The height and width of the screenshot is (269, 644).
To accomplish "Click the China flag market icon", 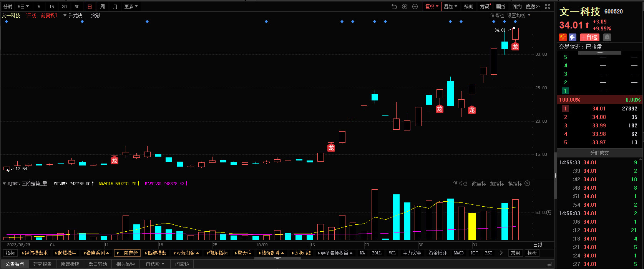I will (x=563, y=37).
